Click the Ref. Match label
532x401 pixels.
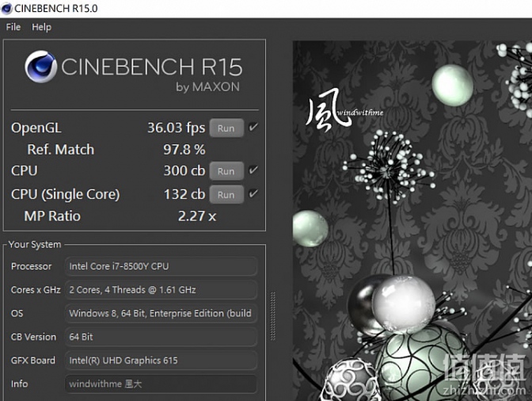click(x=61, y=150)
